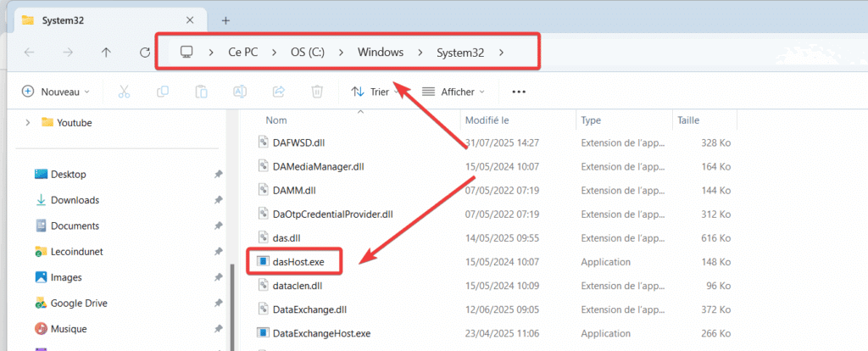Click the pin icon next to Downloads
The width and height of the screenshot is (868, 351).
[218, 200]
